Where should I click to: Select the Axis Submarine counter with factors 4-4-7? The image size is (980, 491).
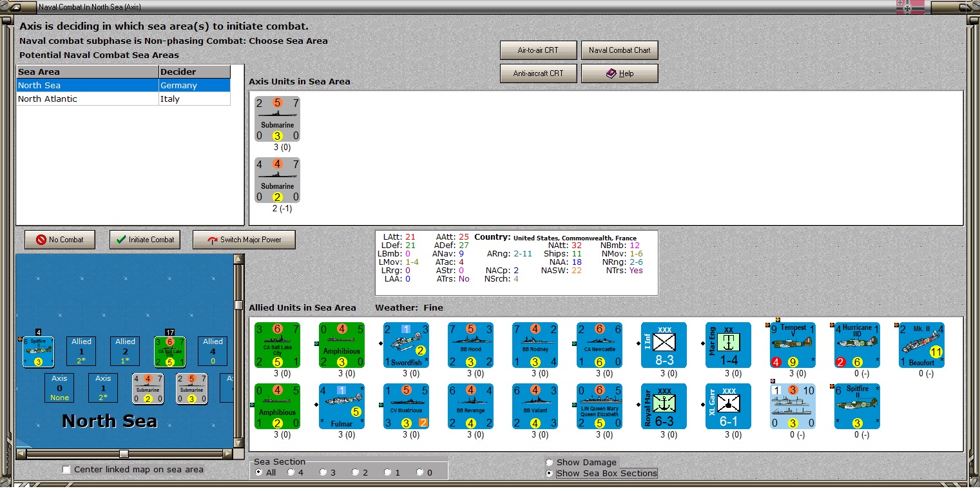(277, 180)
